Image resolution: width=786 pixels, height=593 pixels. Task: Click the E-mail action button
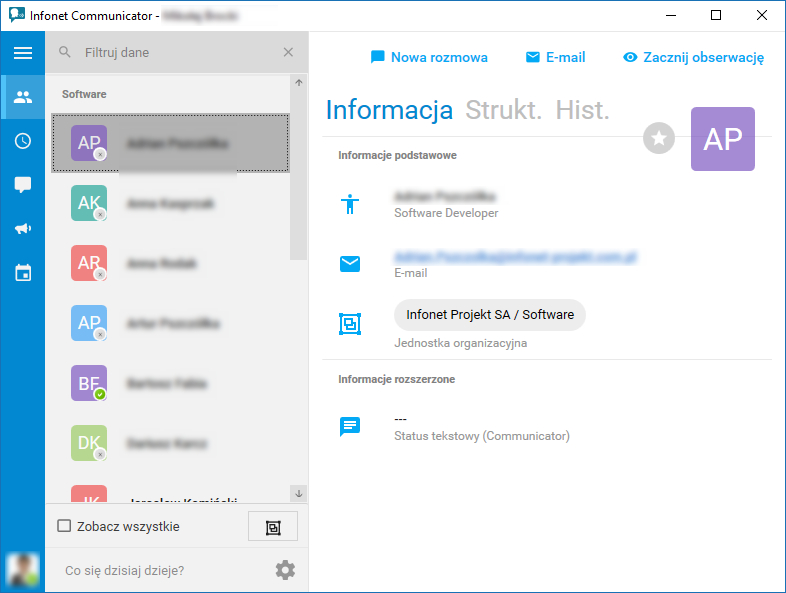tap(555, 58)
